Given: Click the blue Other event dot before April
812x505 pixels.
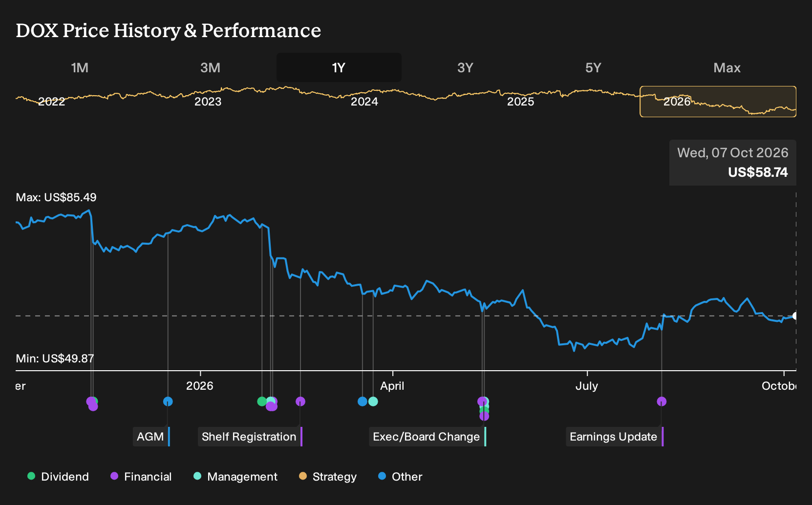Looking at the screenshot, I should 363,401.
